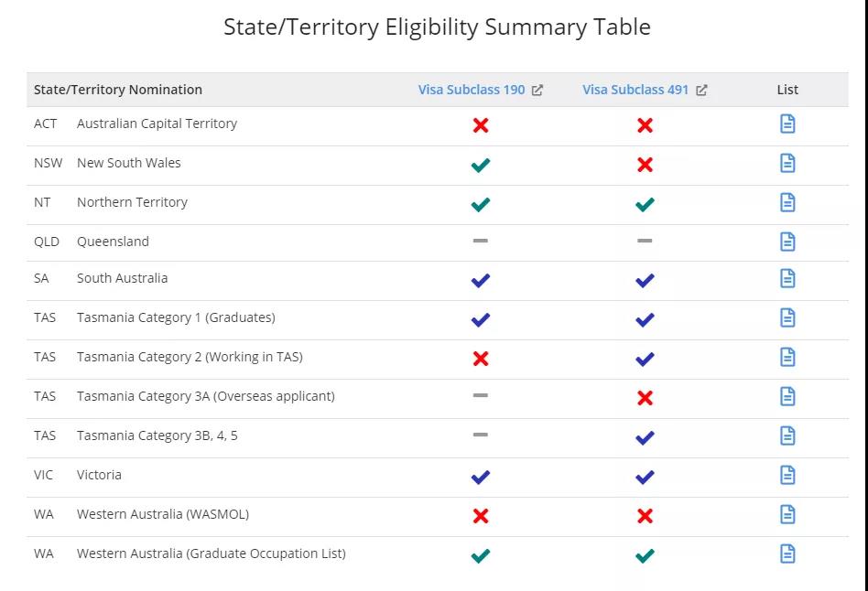Open the Victoria list document icon
The image size is (868, 591).
[x=787, y=475]
